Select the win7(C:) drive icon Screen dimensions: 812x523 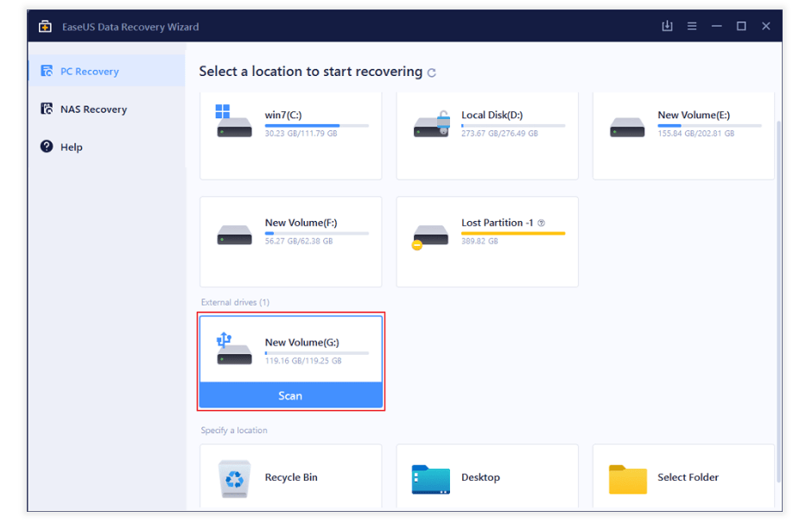tap(234, 122)
